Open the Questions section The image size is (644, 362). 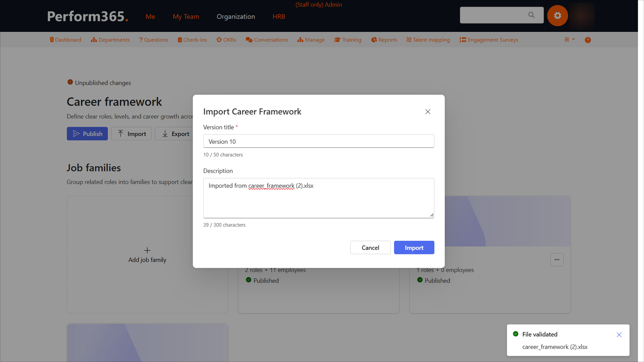pyautogui.click(x=154, y=40)
